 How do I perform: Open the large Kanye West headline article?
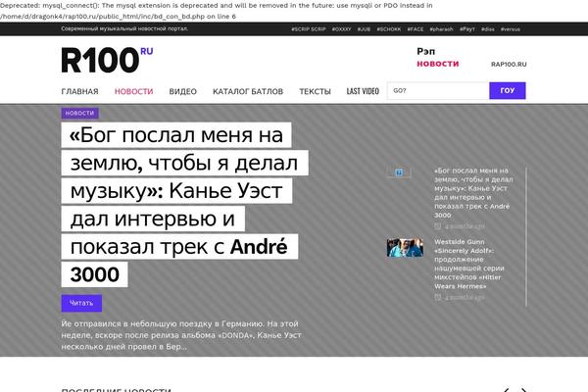(x=184, y=205)
